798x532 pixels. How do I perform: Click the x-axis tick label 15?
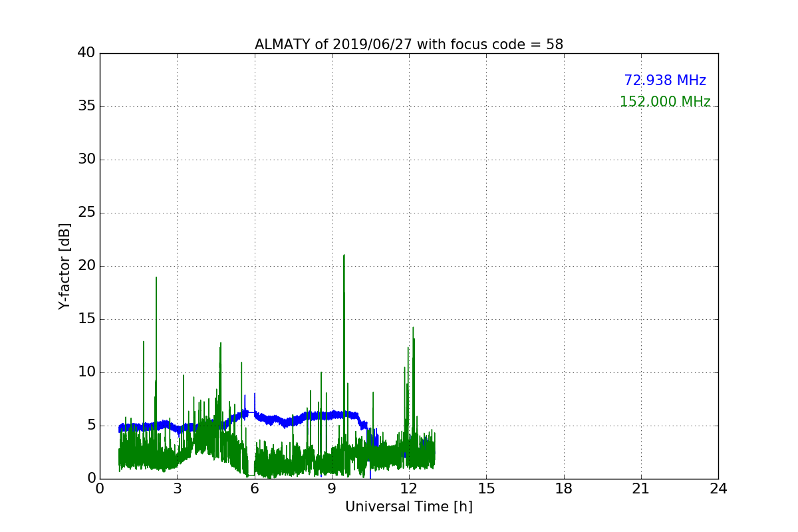486,489
